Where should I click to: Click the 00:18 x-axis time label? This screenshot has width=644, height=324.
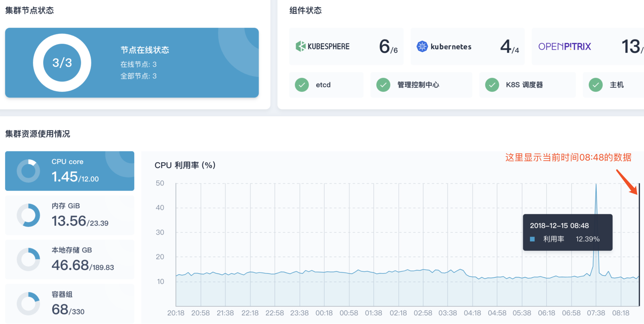[x=324, y=313]
